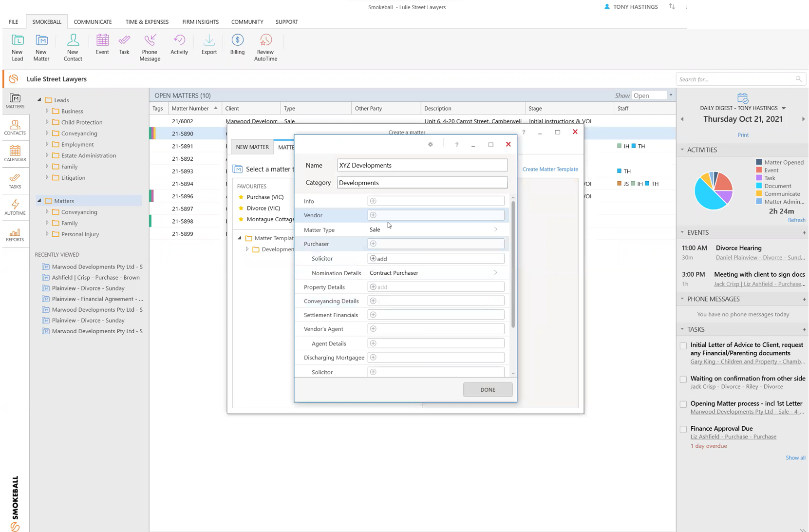
Task: Go to next day arrow
Action: (803, 119)
